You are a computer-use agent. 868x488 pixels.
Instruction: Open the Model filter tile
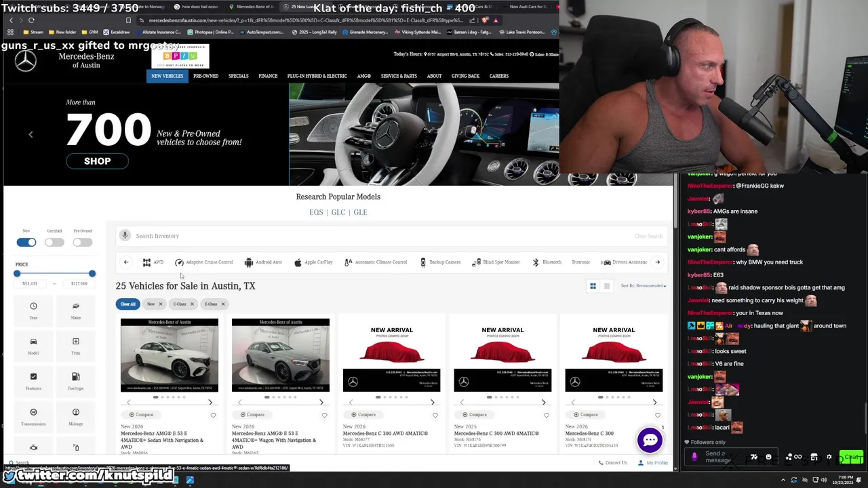[x=33, y=346]
